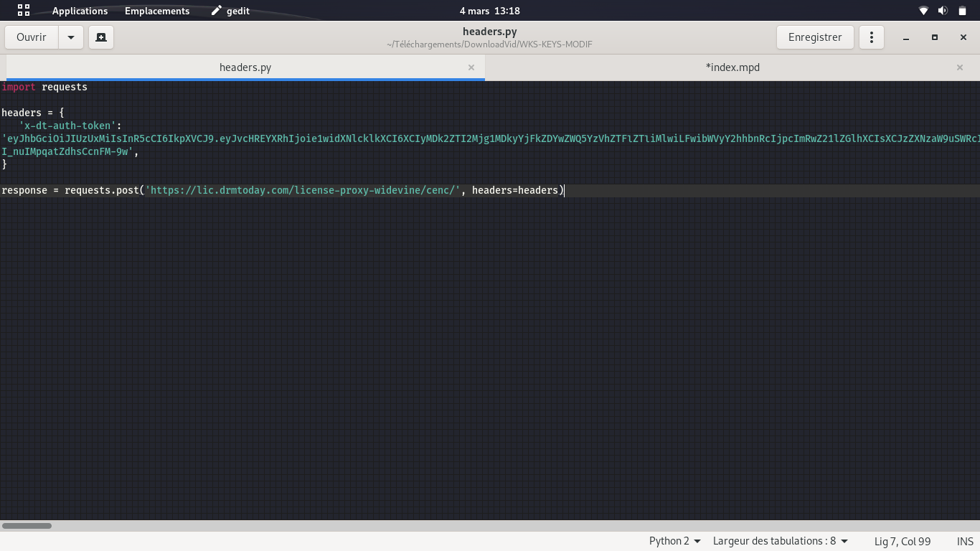
Task: Open the gedit three-dot menu
Action: pos(872,37)
